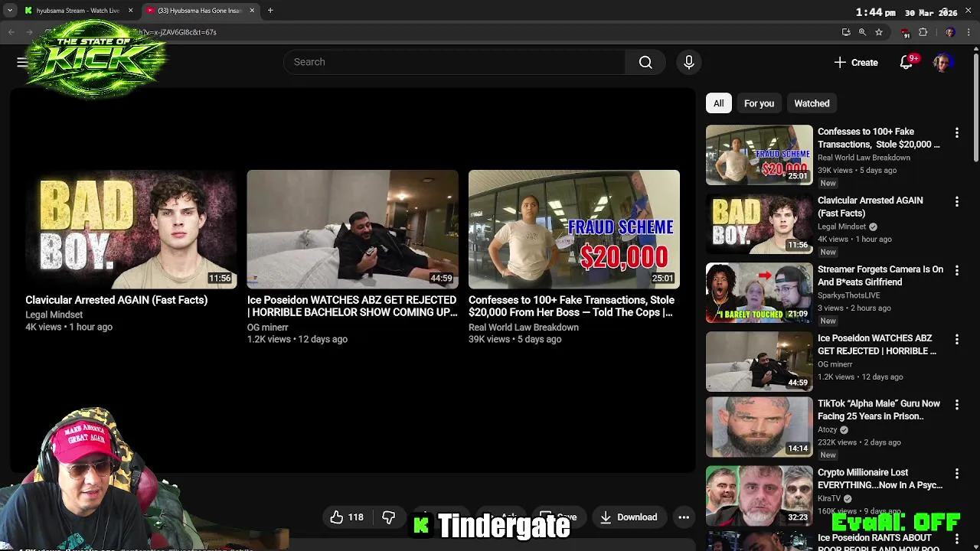Activate voice search microphone
This screenshot has height=551, width=980.
tap(689, 62)
